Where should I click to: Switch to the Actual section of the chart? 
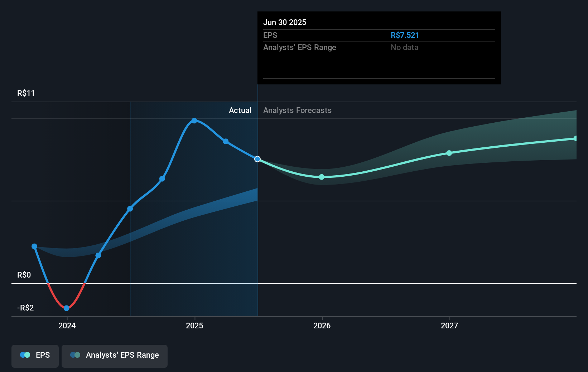240,110
